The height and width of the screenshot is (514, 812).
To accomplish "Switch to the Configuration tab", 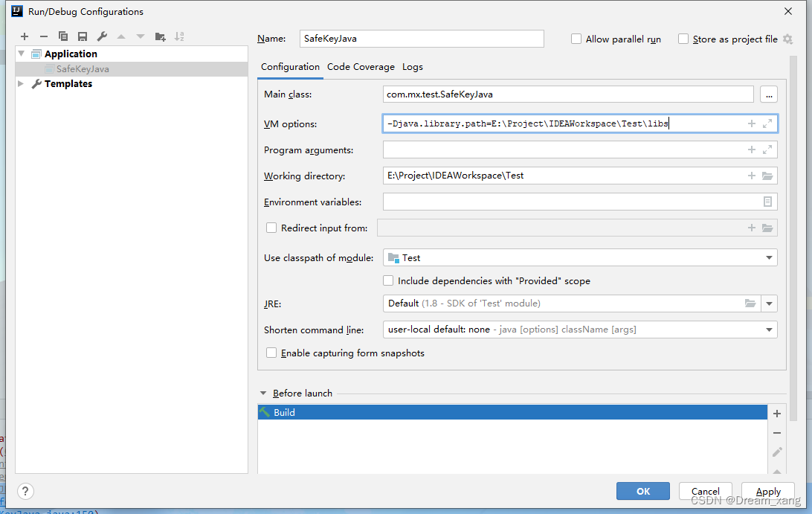I will (x=290, y=67).
